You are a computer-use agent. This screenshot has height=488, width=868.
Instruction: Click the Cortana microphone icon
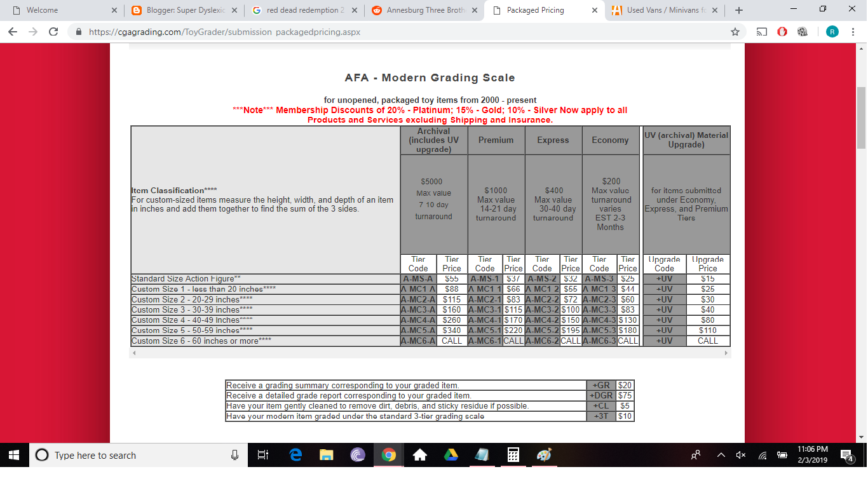(x=234, y=455)
